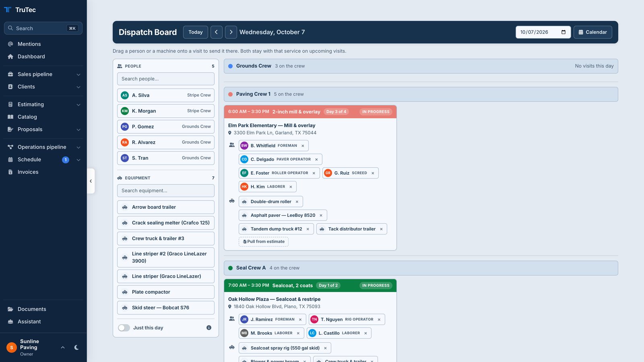The height and width of the screenshot is (362, 644).
Task: Open the Sunline Paving account menu
Action: point(35,348)
